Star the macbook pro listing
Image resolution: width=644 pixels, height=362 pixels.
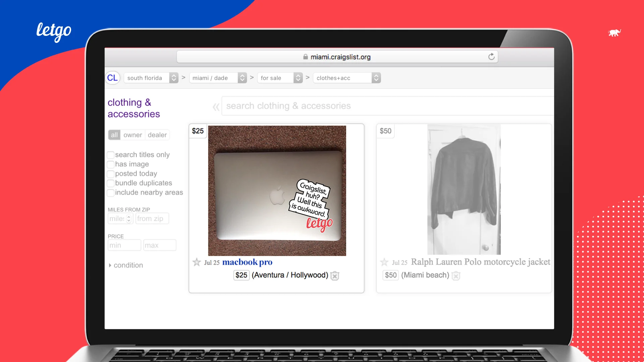pos(197,262)
